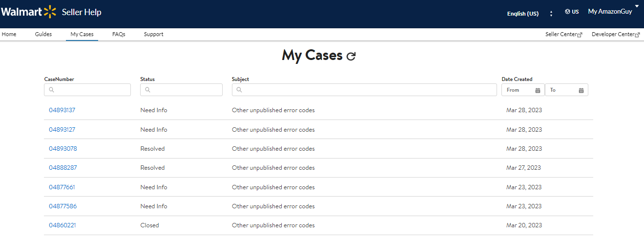The image size is (644, 240).
Task: Go to the Home tab
Action: (x=9, y=34)
